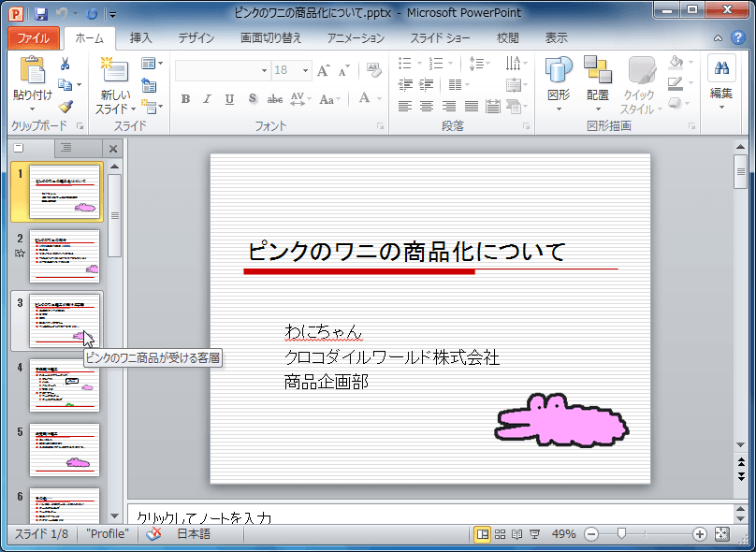Image resolution: width=756 pixels, height=552 pixels.
Task: Click previous slide double-arrow button
Action: (x=741, y=463)
